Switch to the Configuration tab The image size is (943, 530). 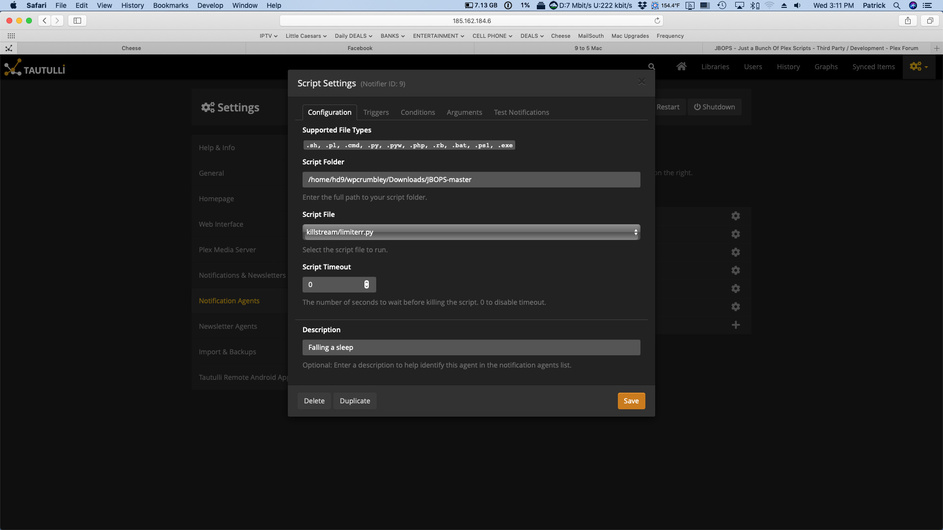[x=329, y=112]
